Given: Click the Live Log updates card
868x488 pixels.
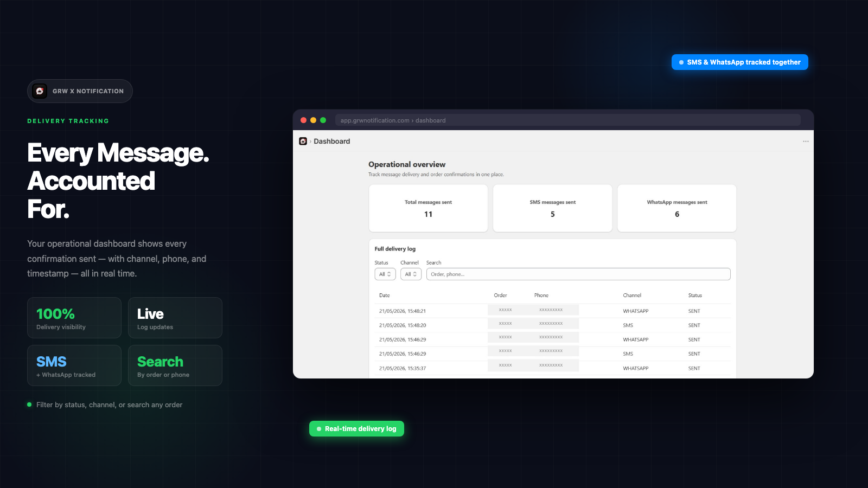Looking at the screenshot, I should click(x=175, y=318).
